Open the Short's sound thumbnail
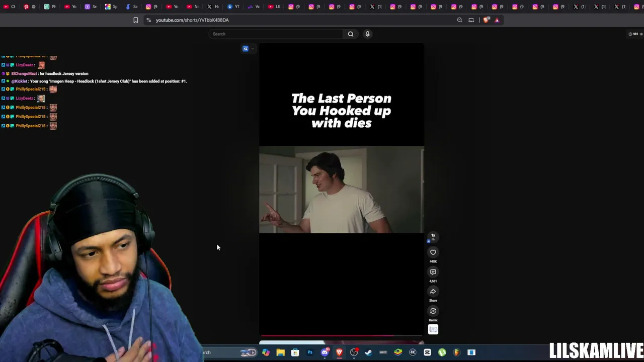 433,330
